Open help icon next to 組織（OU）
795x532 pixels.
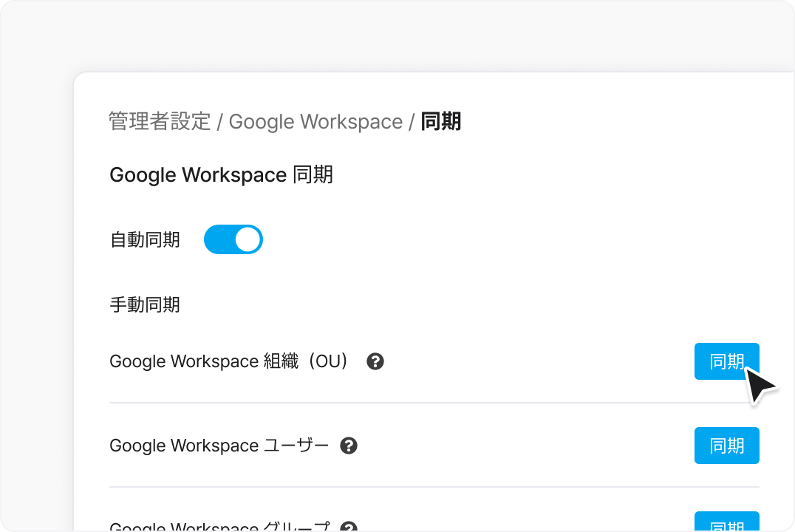pos(375,361)
